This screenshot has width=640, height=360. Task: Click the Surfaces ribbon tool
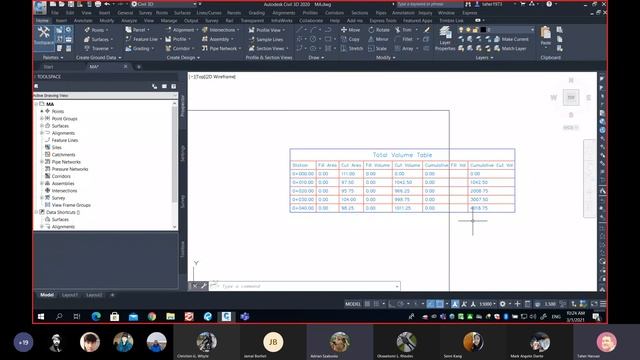pos(98,39)
